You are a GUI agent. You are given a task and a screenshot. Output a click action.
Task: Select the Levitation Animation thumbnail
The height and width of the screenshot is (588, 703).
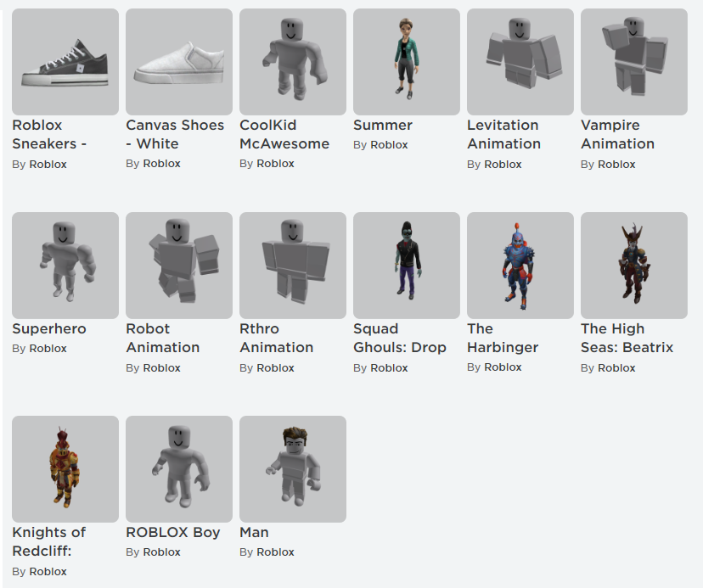click(x=520, y=62)
